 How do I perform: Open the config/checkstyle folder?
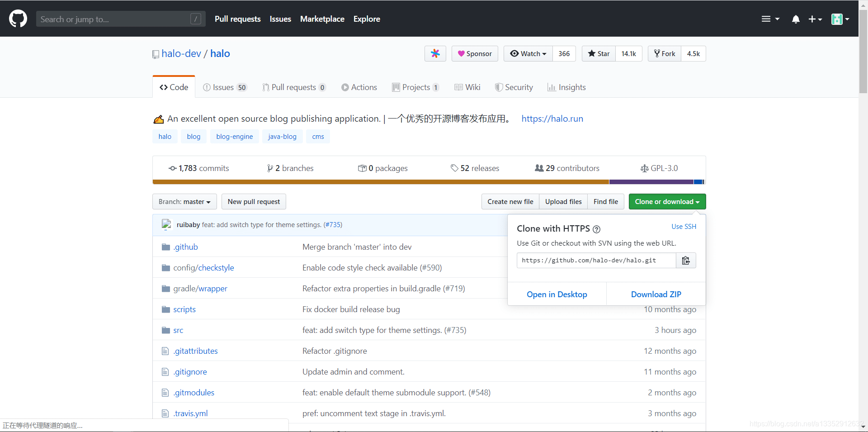pyautogui.click(x=204, y=268)
